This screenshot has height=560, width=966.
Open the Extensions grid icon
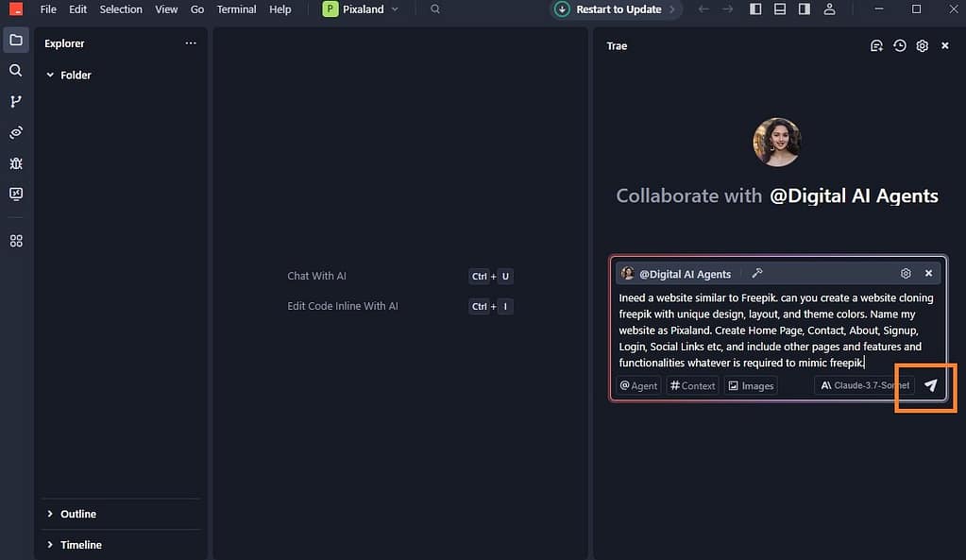[16, 241]
